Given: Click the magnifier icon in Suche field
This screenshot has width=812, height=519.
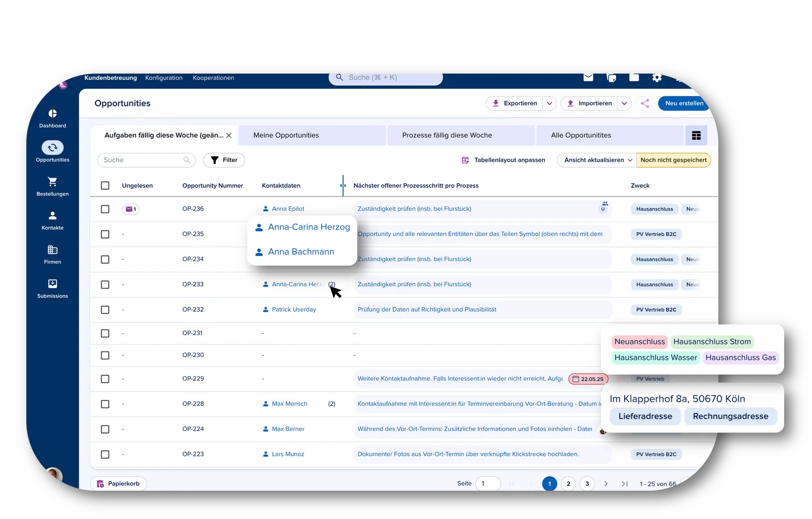Looking at the screenshot, I should coord(187,160).
